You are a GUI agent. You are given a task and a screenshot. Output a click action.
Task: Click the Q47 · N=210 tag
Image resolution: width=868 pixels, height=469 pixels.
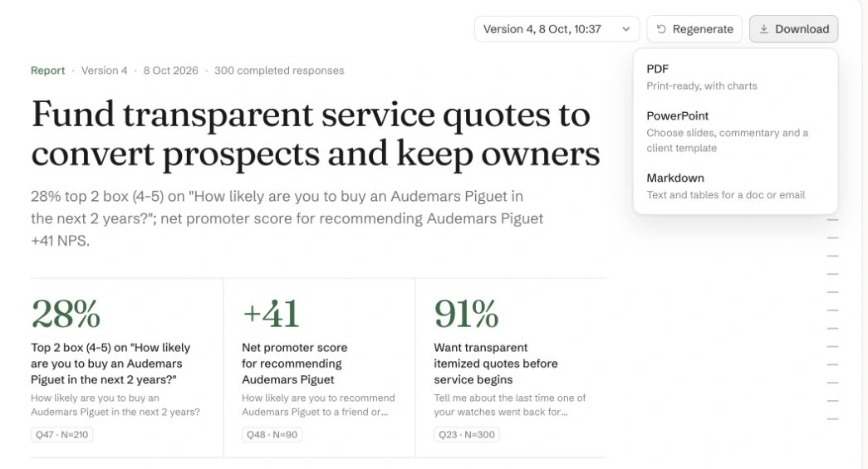tap(61, 435)
